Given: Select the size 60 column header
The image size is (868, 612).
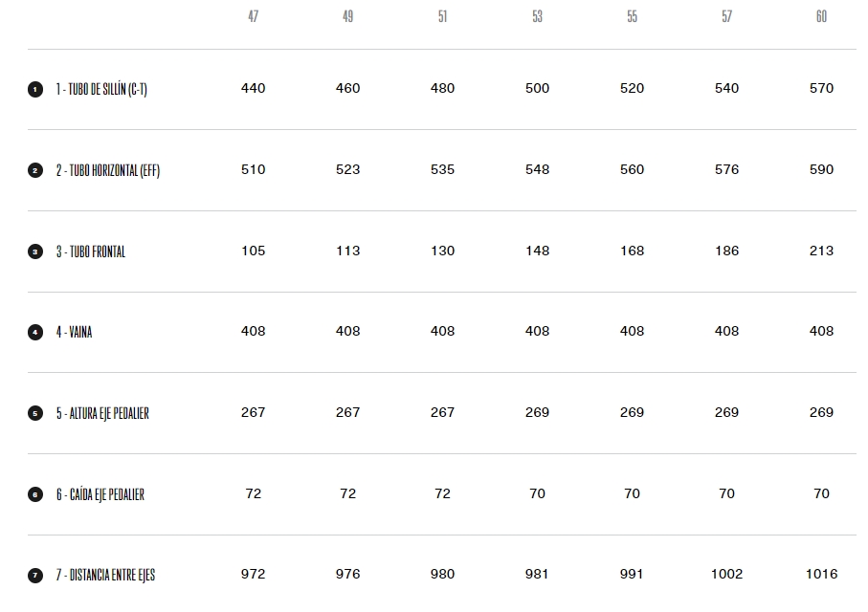Looking at the screenshot, I should click(x=821, y=16).
